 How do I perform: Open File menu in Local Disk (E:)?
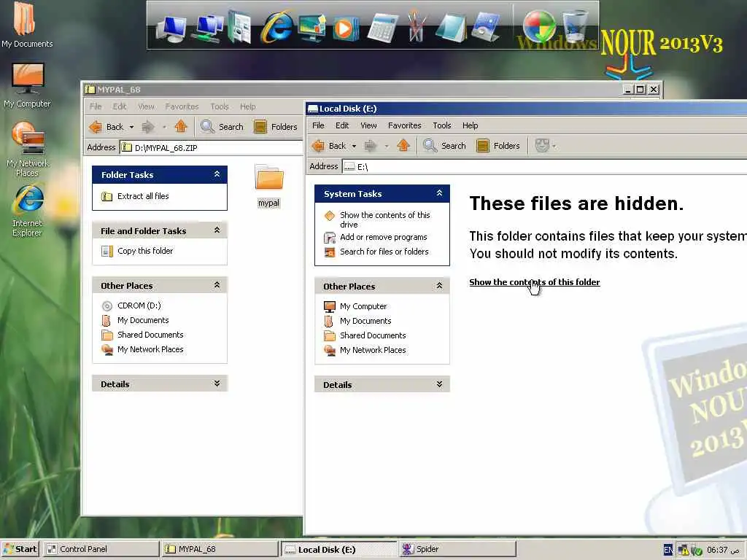pos(318,125)
